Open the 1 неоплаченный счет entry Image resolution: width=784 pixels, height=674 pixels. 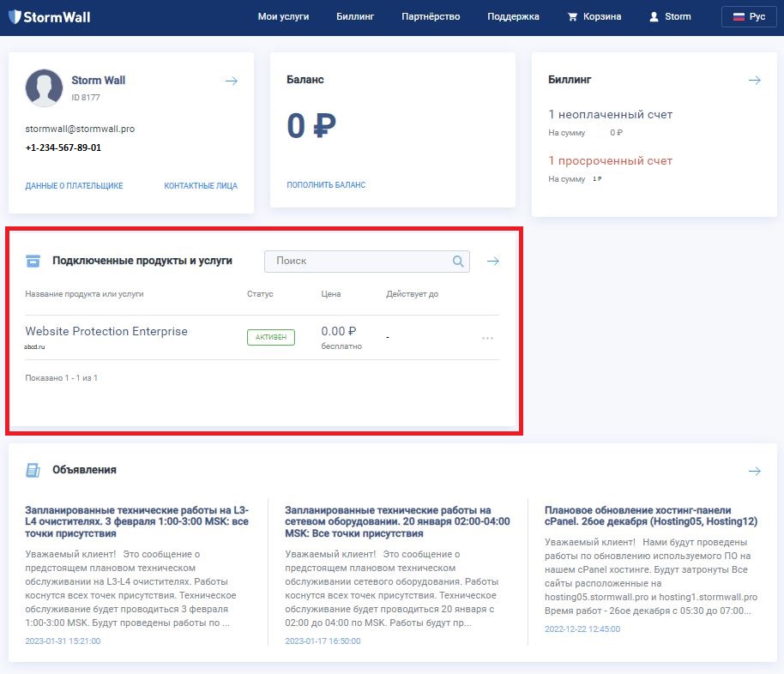coord(610,115)
